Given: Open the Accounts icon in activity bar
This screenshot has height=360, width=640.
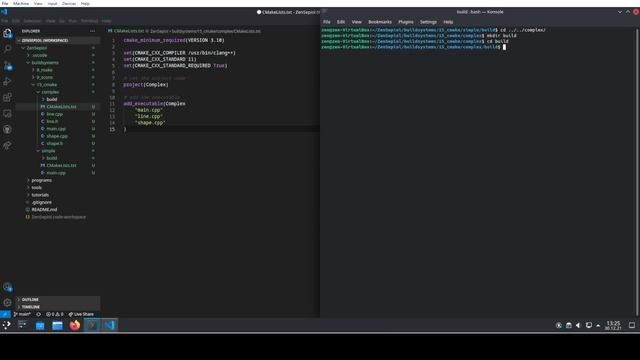Looking at the screenshot, I should click(x=7, y=287).
